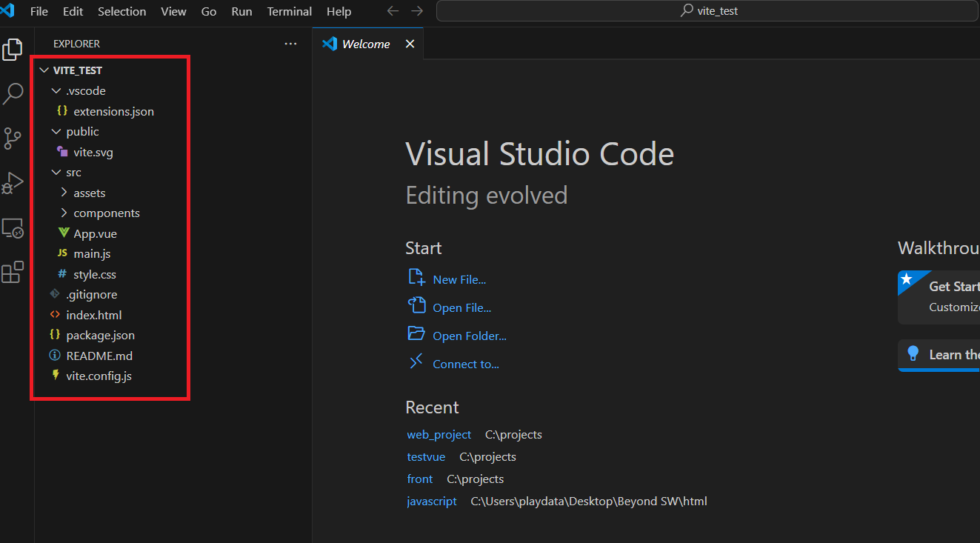Go back with the left arrow
The height and width of the screenshot is (543, 980).
(393, 11)
